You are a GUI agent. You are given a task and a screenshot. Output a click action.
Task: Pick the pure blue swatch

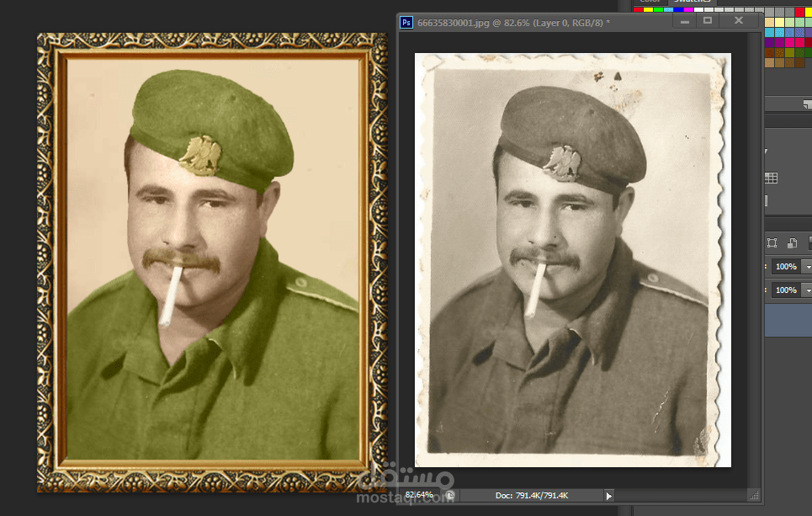coord(678,10)
